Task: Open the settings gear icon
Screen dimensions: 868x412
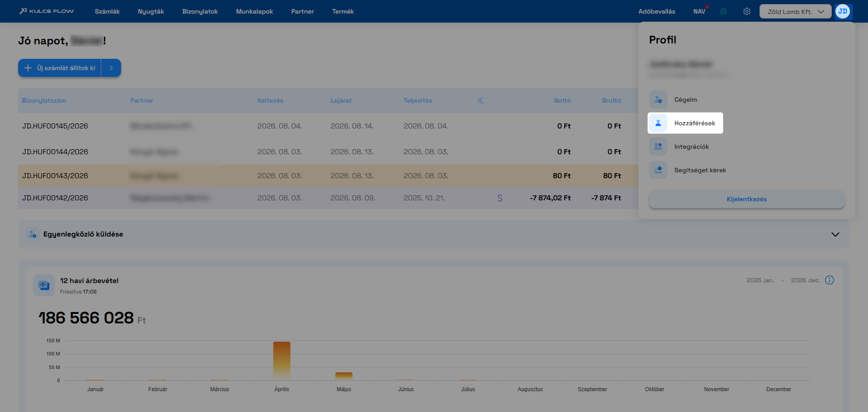Action: tap(747, 11)
